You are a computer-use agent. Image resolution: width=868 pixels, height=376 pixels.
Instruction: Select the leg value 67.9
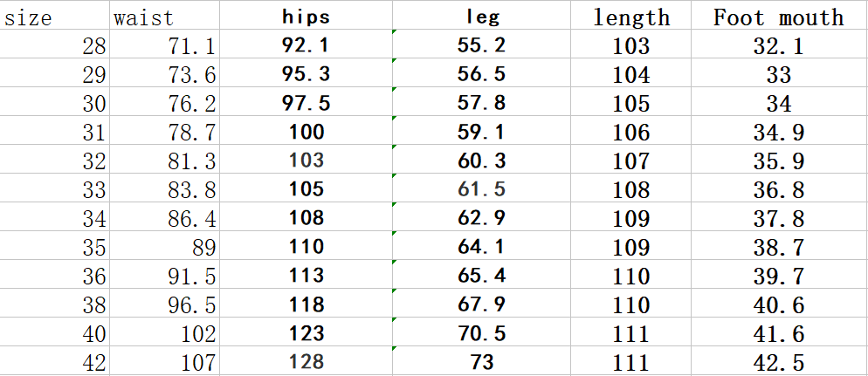[x=481, y=305]
